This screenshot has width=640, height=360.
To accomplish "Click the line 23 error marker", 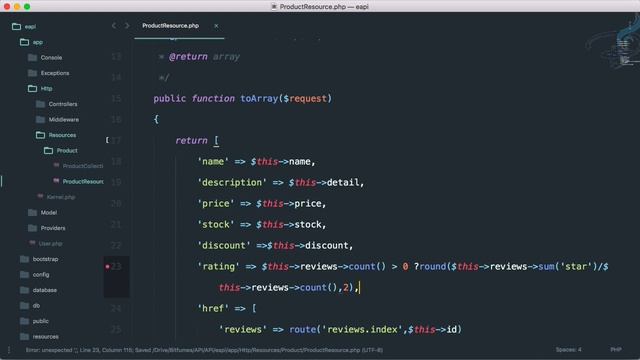I will (107, 267).
